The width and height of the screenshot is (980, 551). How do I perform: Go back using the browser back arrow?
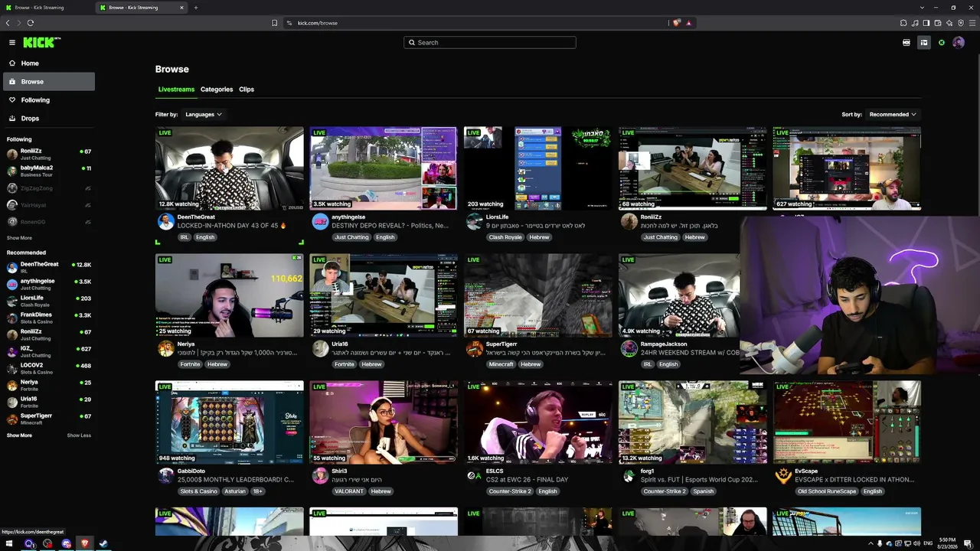(x=8, y=23)
